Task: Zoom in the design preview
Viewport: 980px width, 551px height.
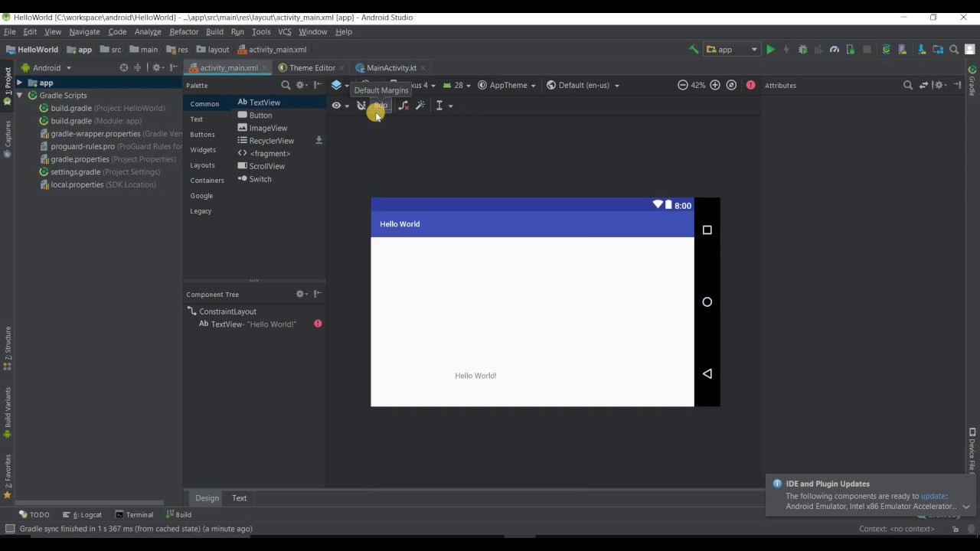Action: pyautogui.click(x=715, y=85)
